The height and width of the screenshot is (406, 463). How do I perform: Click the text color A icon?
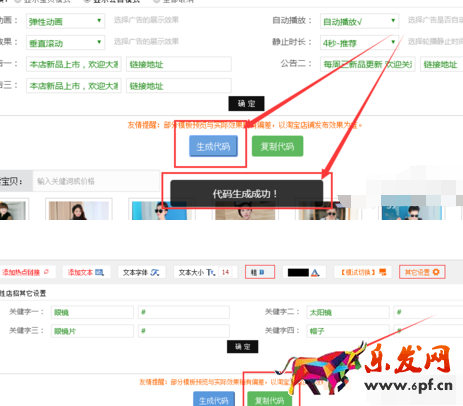[x=315, y=273]
